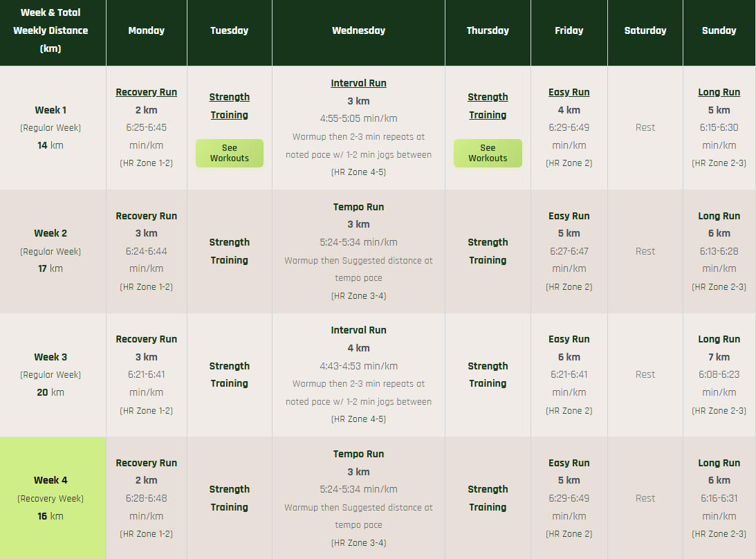
Task: Click the See Workouts button under Thursday
Action: (488, 153)
